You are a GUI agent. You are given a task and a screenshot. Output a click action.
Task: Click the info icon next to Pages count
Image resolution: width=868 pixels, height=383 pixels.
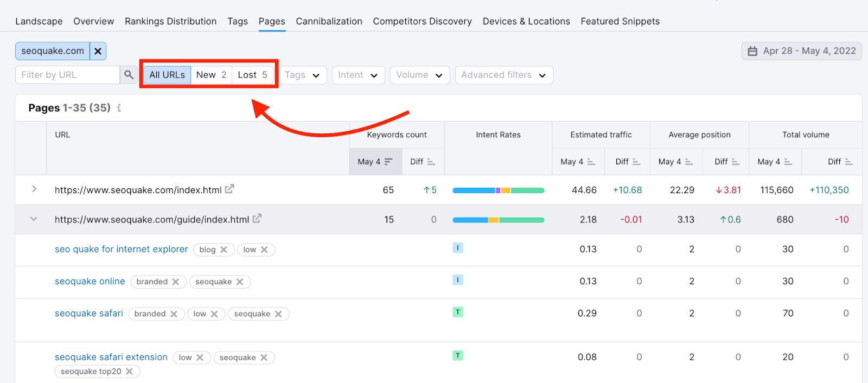click(119, 108)
